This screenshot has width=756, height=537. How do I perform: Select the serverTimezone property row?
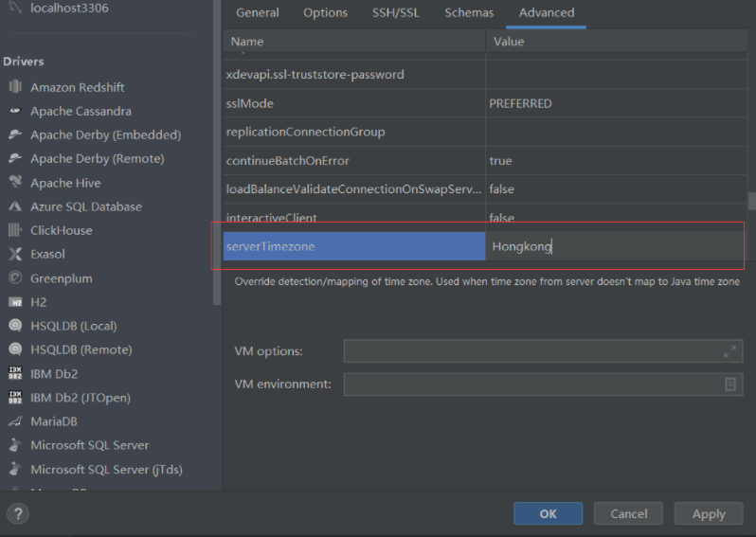click(x=354, y=246)
